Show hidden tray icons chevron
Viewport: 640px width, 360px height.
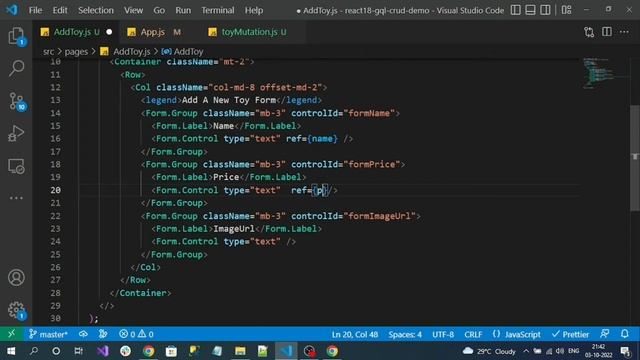pos(526,351)
